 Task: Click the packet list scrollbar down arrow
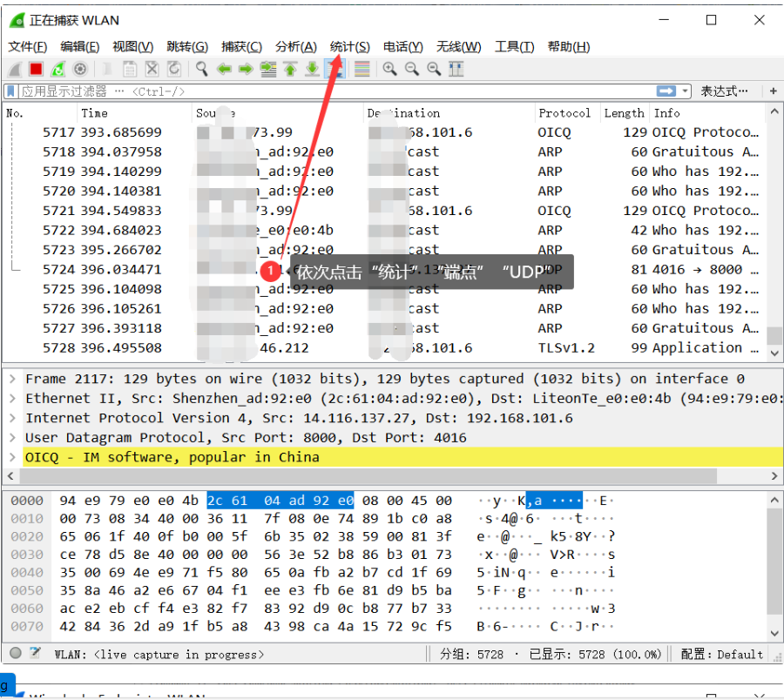click(x=774, y=353)
